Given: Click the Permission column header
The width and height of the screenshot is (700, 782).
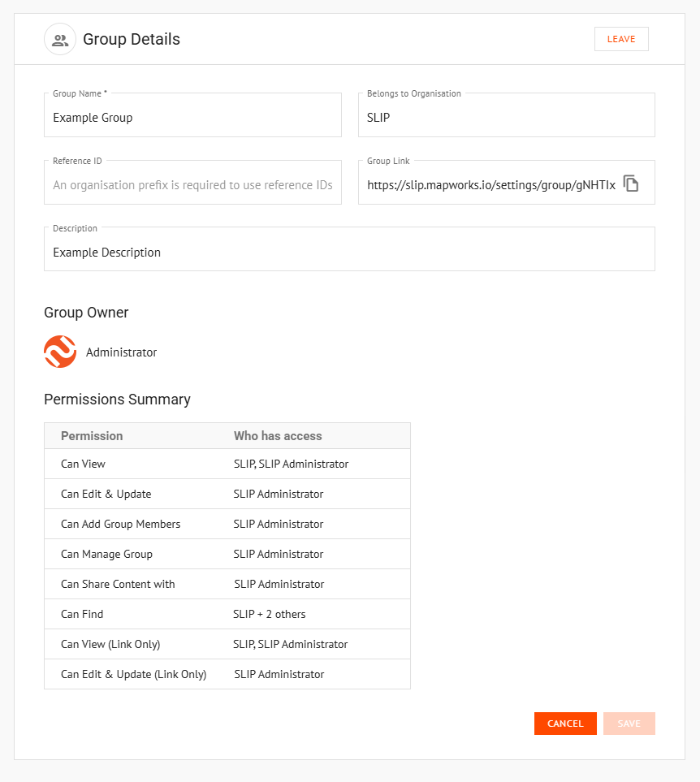Looking at the screenshot, I should (x=92, y=435).
